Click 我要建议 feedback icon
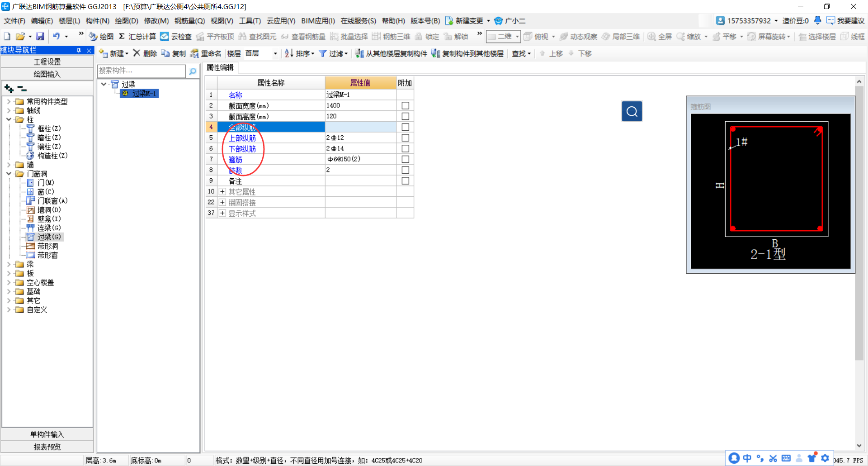 pos(830,20)
